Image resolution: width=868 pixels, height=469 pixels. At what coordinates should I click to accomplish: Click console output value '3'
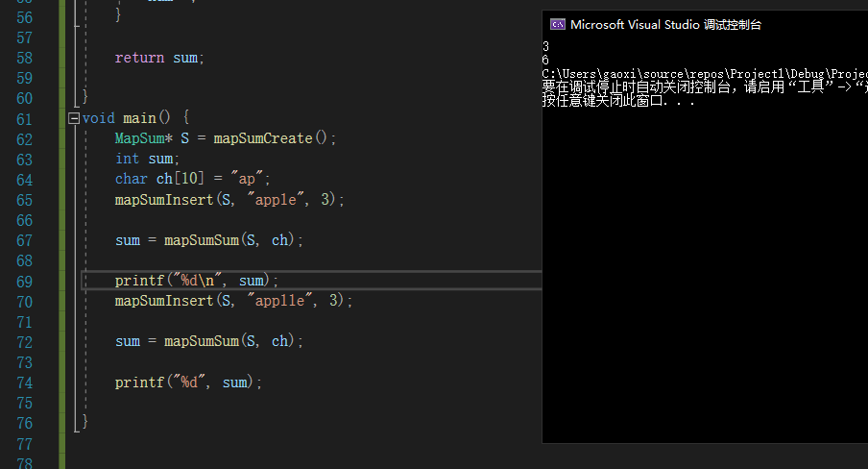[x=545, y=46]
